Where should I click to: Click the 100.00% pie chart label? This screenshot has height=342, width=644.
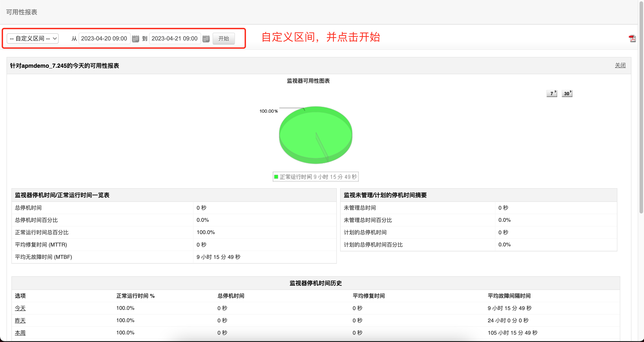click(269, 111)
